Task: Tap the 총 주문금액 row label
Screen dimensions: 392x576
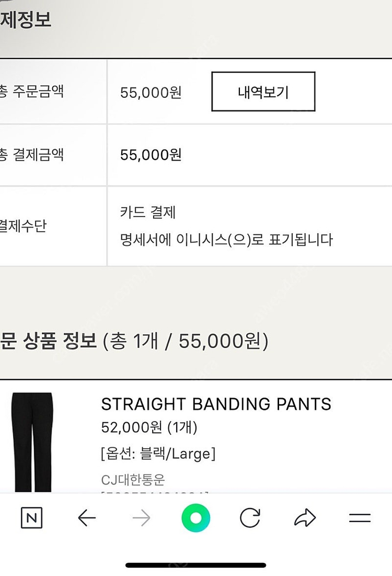Action: click(31, 92)
